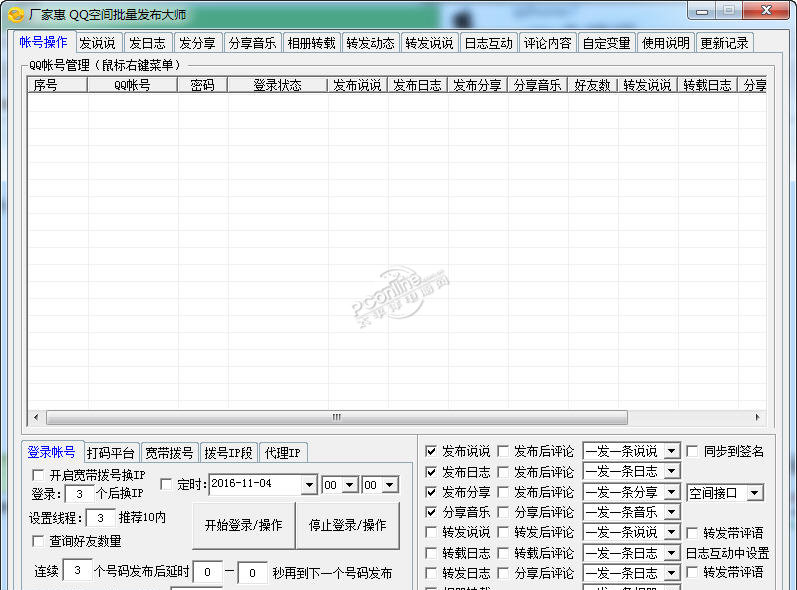Check 发布后评论 next to 发布说说
This screenshot has width=797, height=590.
click(x=503, y=451)
